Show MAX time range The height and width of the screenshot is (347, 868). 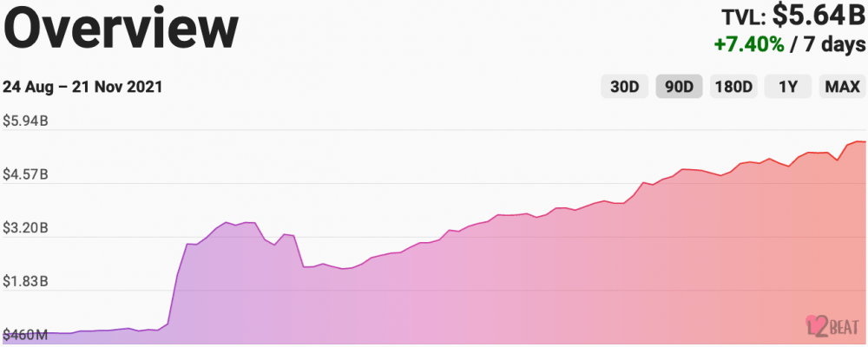[x=842, y=87]
